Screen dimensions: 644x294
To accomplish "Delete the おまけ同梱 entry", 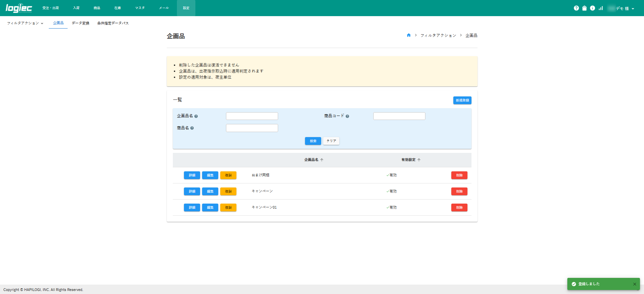I will coord(459,175).
